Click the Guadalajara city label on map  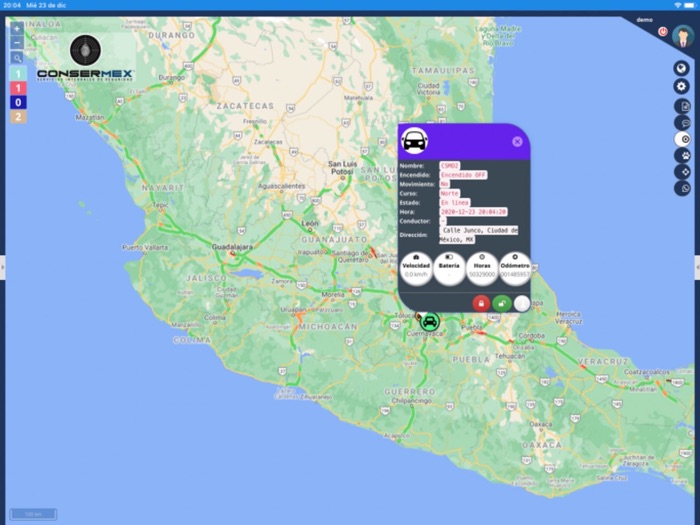[x=232, y=246]
